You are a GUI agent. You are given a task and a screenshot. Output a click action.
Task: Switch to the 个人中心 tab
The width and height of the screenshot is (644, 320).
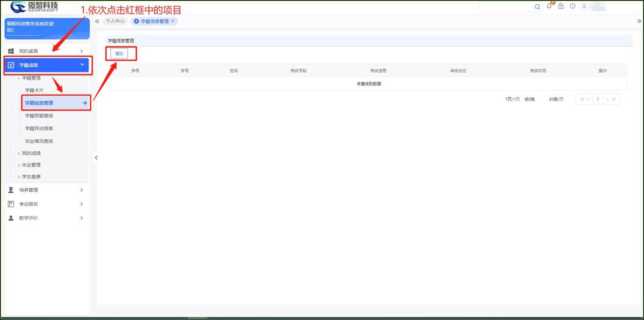click(115, 21)
